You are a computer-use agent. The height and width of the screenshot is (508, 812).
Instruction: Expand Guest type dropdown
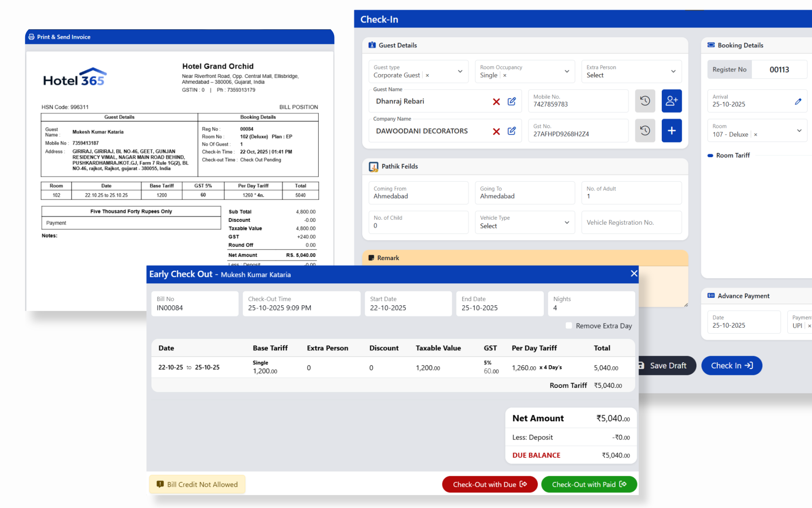(x=460, y=71)
